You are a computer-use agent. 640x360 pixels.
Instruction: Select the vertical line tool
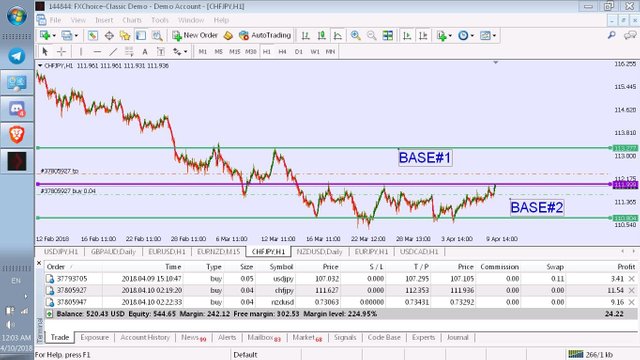pos(81,51)
